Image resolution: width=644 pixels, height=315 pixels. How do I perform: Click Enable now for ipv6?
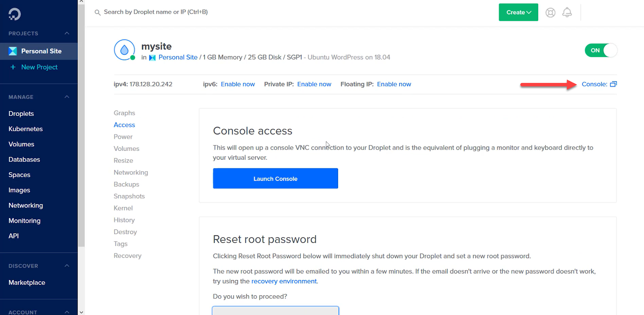click(238, 84)
